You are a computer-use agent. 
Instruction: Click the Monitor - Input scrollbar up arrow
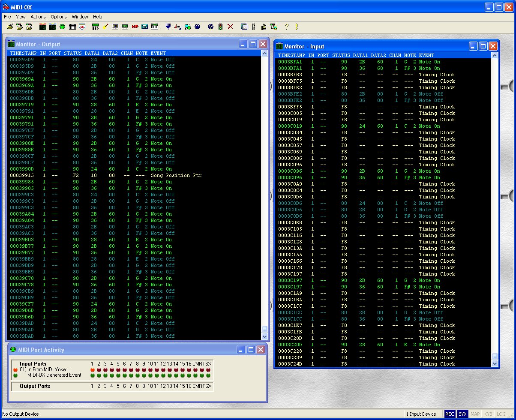[x=495, y=56]
